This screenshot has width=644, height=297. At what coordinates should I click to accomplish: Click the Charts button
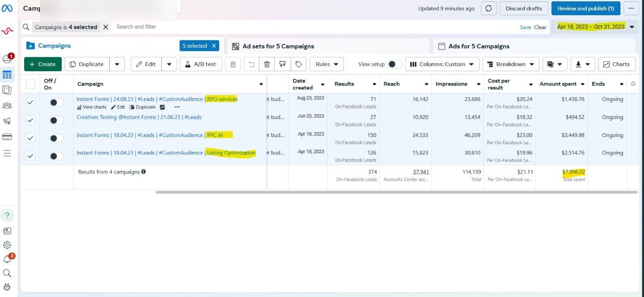coord(617,64)
